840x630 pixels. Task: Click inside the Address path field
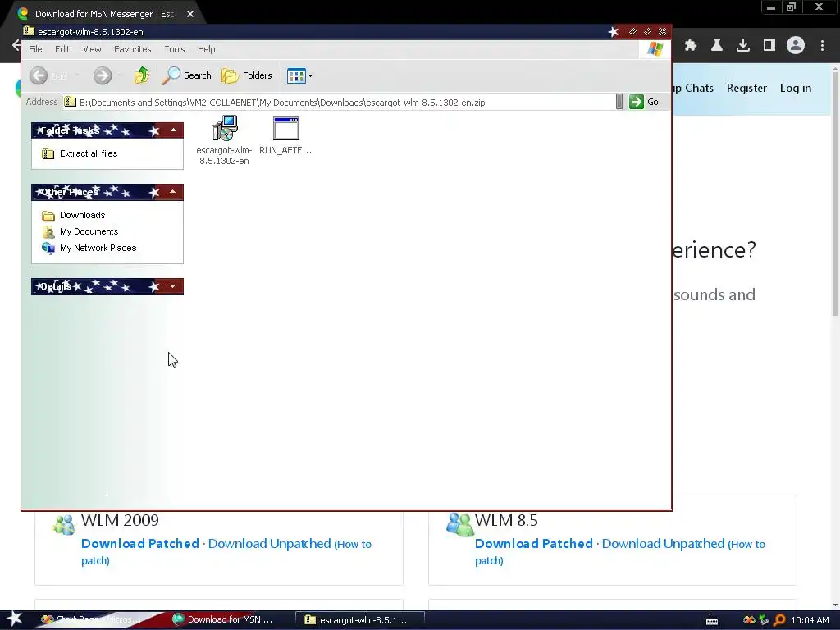point(339,103)
